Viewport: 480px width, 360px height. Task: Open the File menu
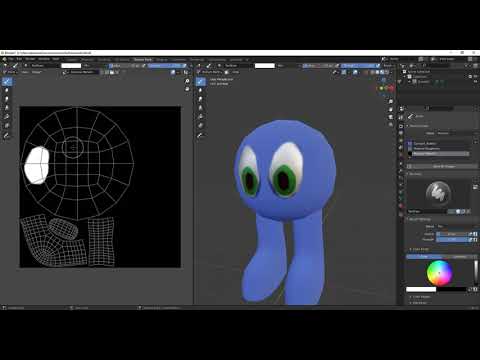(11, 59)
